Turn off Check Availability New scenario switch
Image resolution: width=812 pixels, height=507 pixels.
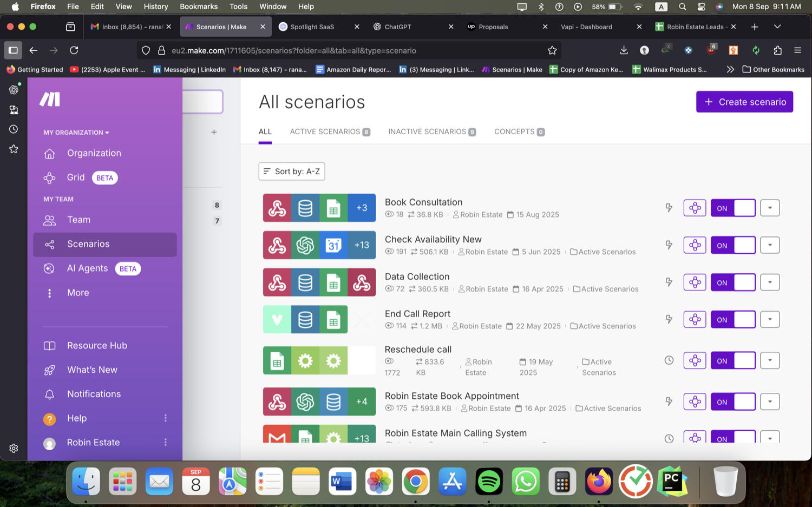pyautogui.click(x=733, y=245)
